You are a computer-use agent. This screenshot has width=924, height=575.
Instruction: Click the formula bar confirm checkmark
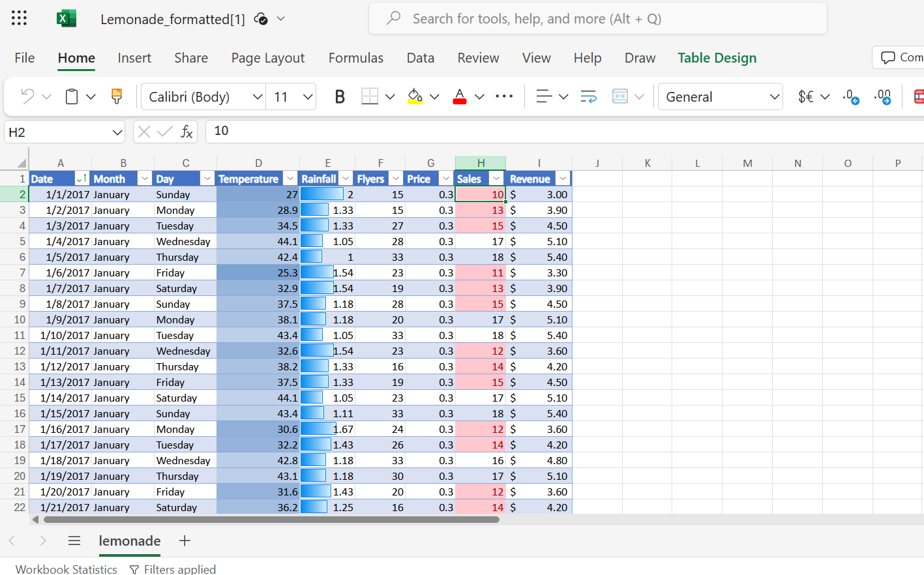tap(166, 132)
